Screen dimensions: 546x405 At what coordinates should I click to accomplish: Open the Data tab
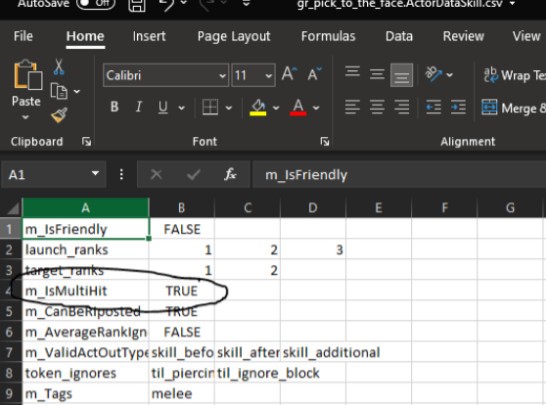click(x=399, y=36)
